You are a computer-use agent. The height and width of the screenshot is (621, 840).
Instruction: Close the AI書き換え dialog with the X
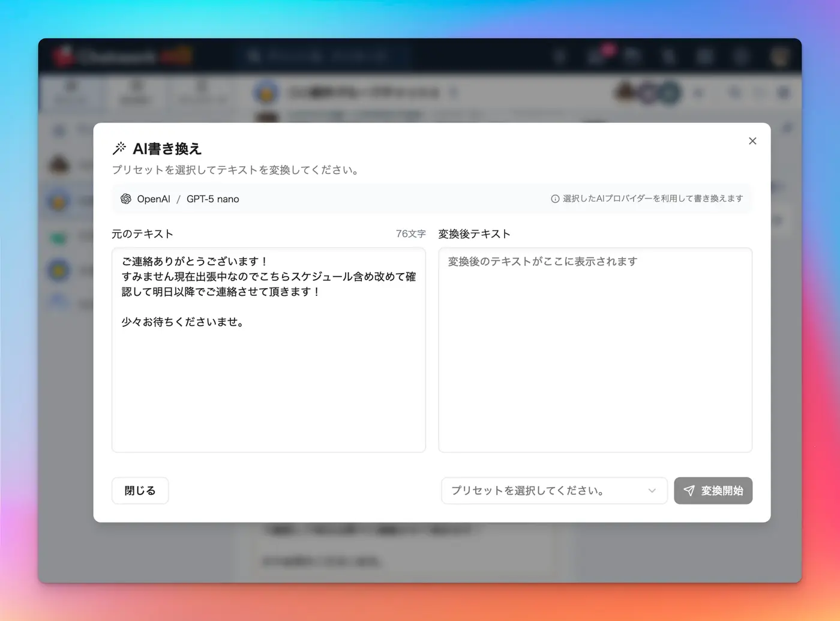pos(752,141)
